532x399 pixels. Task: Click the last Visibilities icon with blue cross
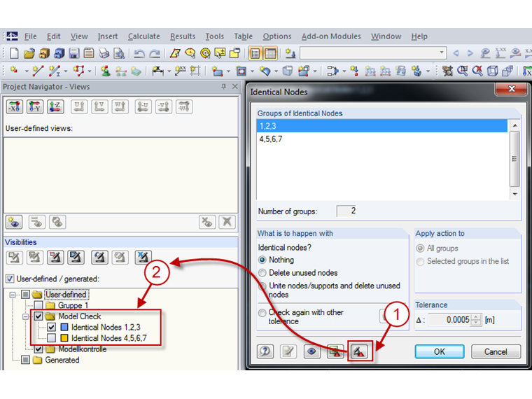143,258
